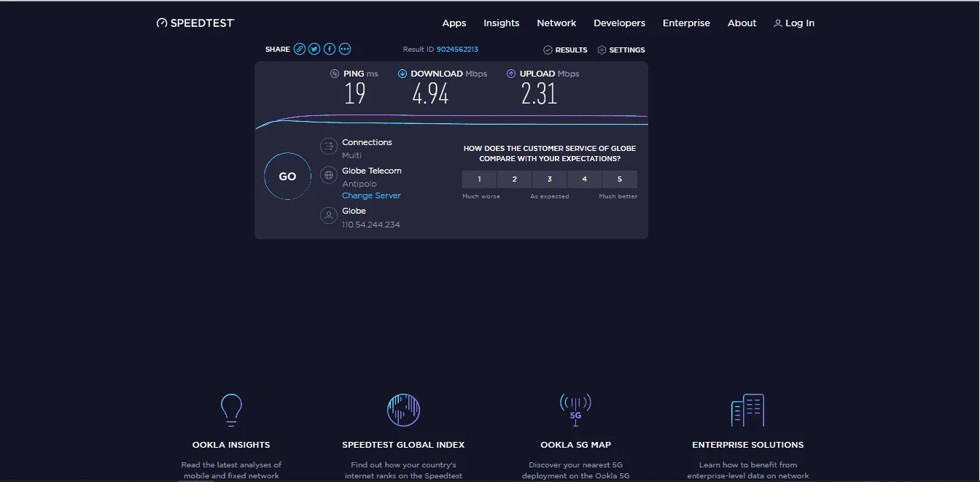Image resolution: width=980 pixels, height=482 pixels.
Task: Open the Network menu
Action: tap(557, 23)
